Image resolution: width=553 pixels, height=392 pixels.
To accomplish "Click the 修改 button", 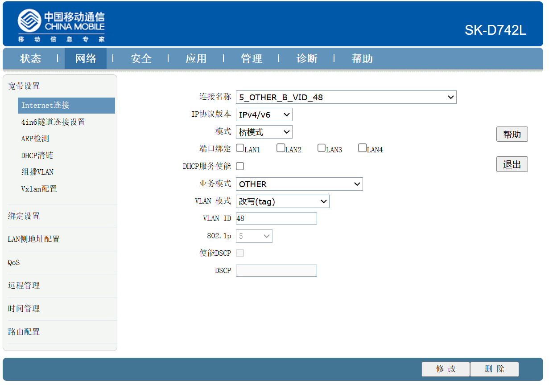I will [x=446, y=369].
